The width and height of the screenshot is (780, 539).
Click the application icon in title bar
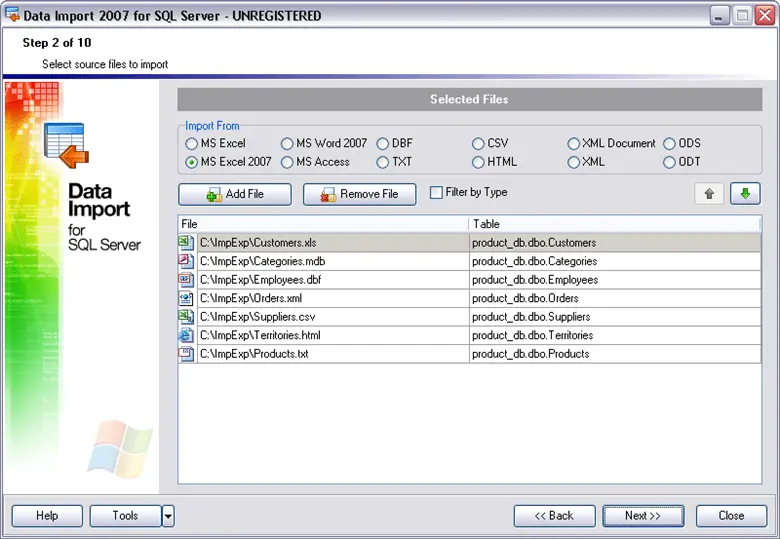[12, 14]
